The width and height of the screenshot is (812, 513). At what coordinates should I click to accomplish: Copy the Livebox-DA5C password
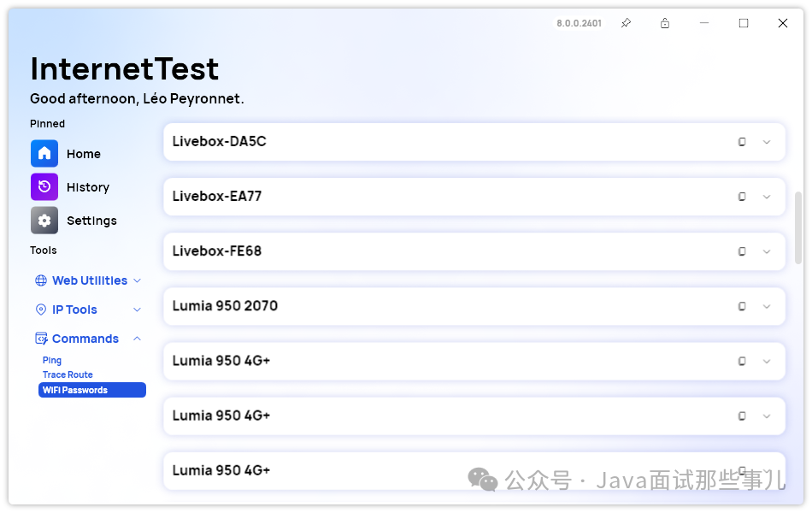click(742, 142)
